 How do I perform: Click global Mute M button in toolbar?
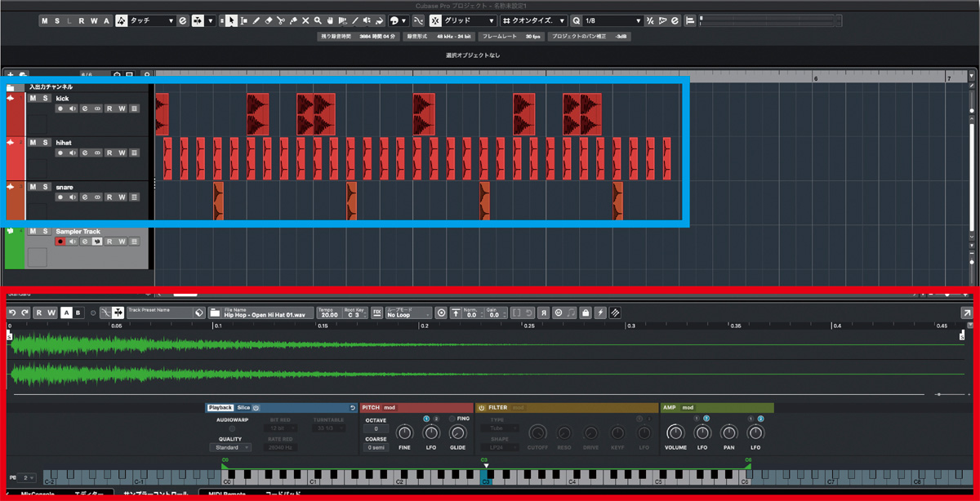click(x=44, y=20)
